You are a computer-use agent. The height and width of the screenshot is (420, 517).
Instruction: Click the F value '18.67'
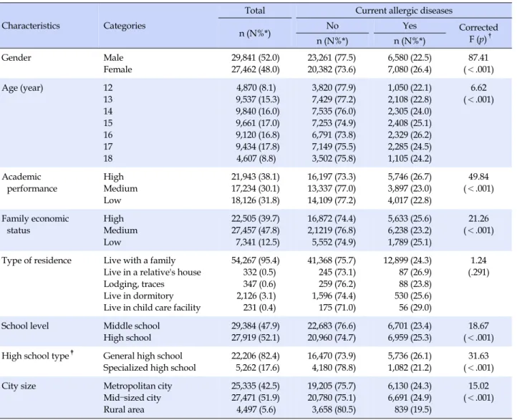pos(478,326)
